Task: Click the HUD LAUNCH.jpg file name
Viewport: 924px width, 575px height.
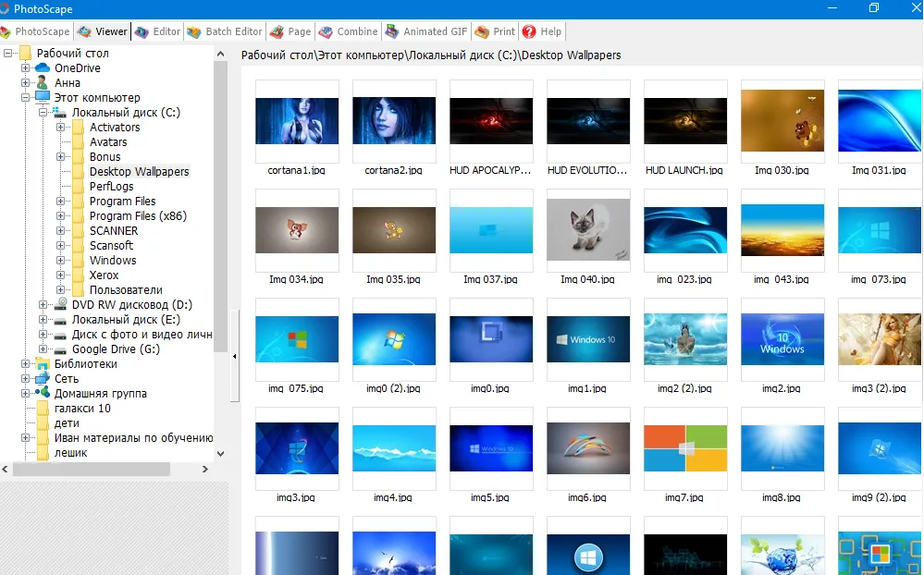Action: [x=684, y=170]
